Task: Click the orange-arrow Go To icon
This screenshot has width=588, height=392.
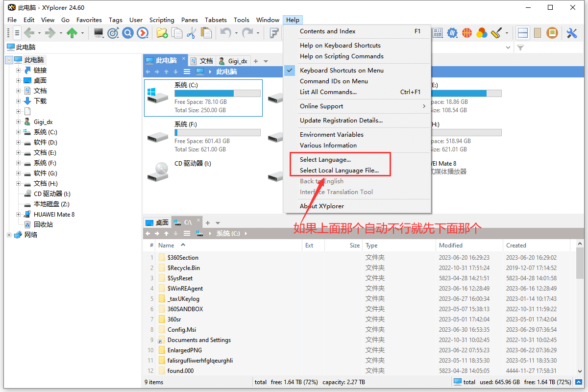Action: click(143, 33)
